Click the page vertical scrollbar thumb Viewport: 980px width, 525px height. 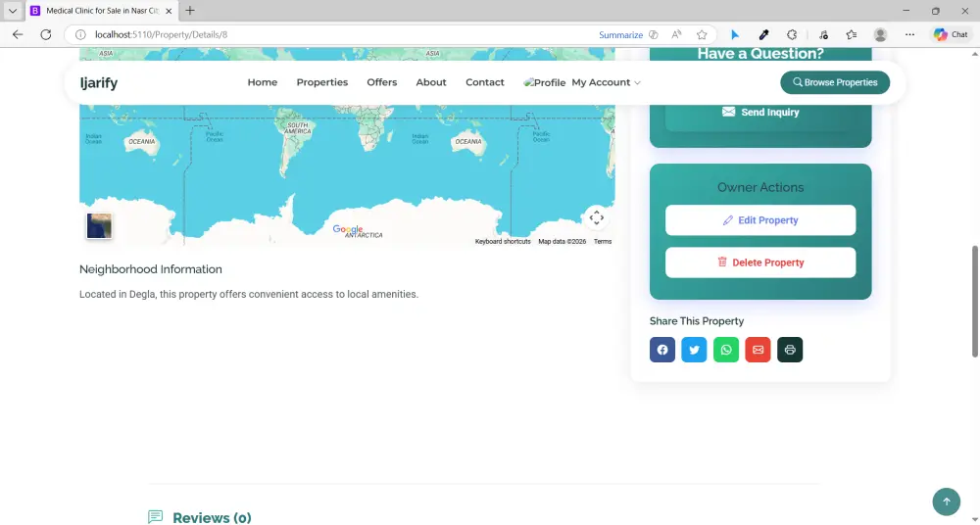tap(974, 302)
